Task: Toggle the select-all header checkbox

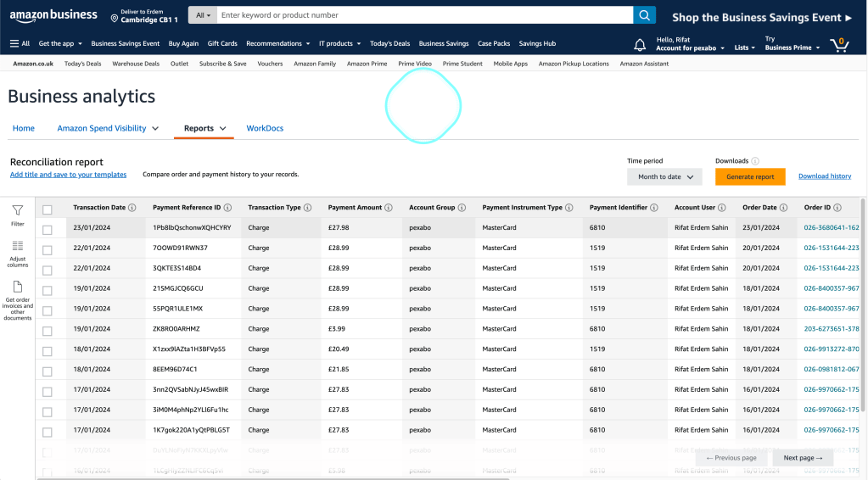Action: 47,209
